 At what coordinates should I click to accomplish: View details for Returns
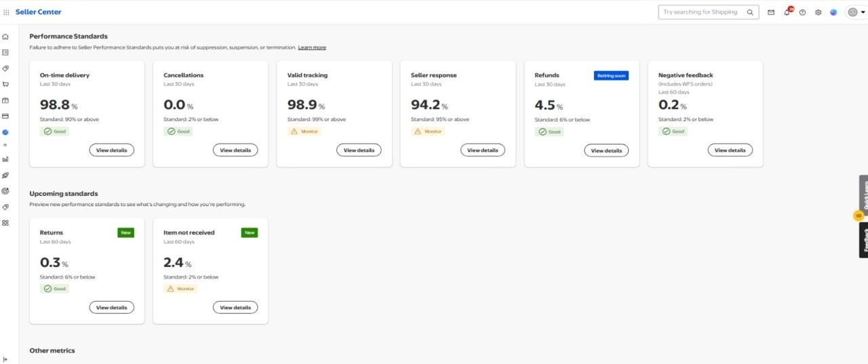[x=112, y=307]
